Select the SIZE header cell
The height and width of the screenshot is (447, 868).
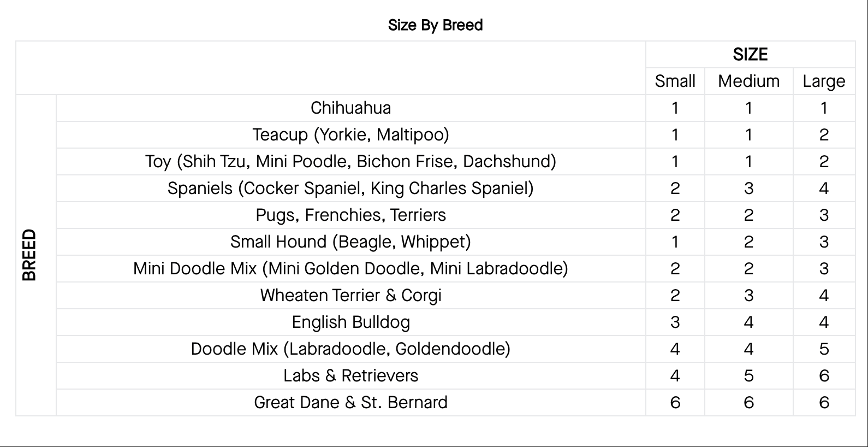click(x=750, y=54)
